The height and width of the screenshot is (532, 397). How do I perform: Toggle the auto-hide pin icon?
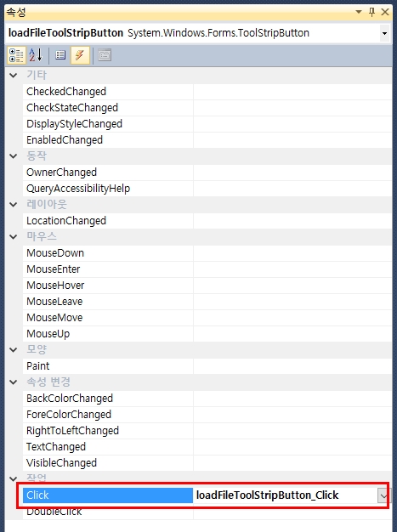(x=371, y=12)
